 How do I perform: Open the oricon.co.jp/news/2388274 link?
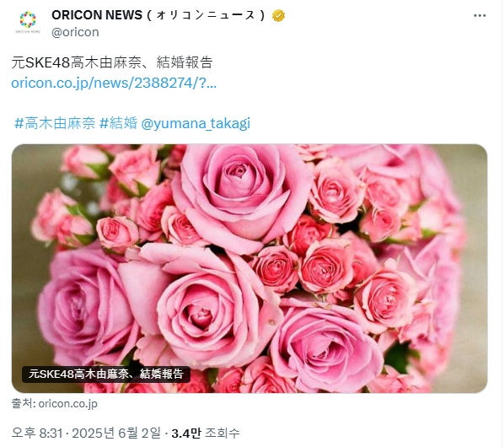point(114,83)
